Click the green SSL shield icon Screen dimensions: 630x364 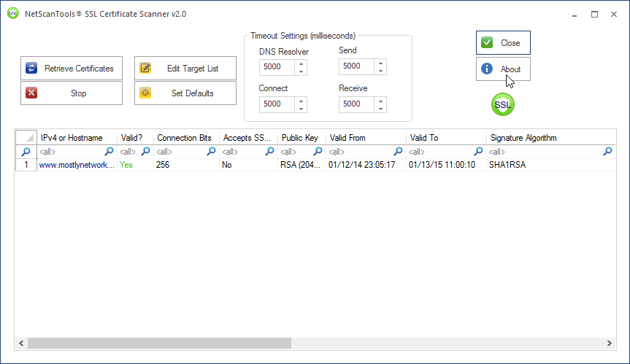[x=503, y=104]
